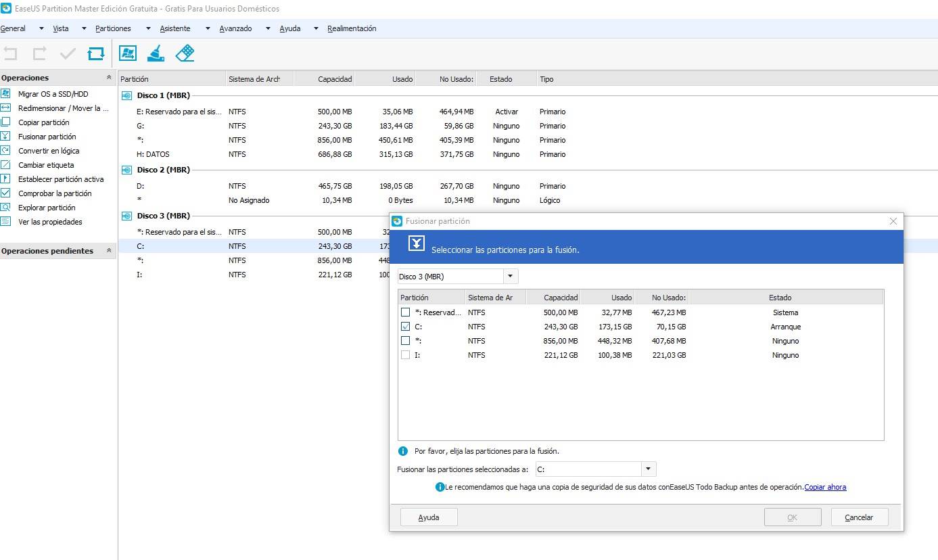Click the Disco 2 (MBR) disk icon
The height and width of the screenshot is (560, 938).
(126, 170)
